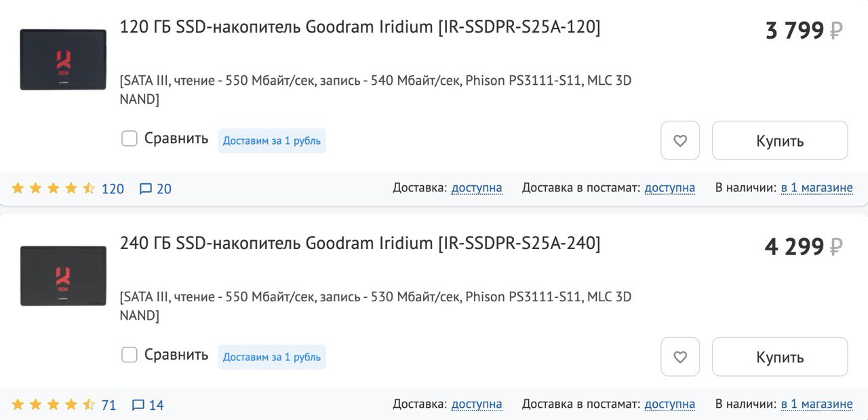Click Доставка доступна link for 120 GB SSD
Image resolution: width=868 pixels, height=420 pixels.
pyautogui.click(x=477, y=188)
